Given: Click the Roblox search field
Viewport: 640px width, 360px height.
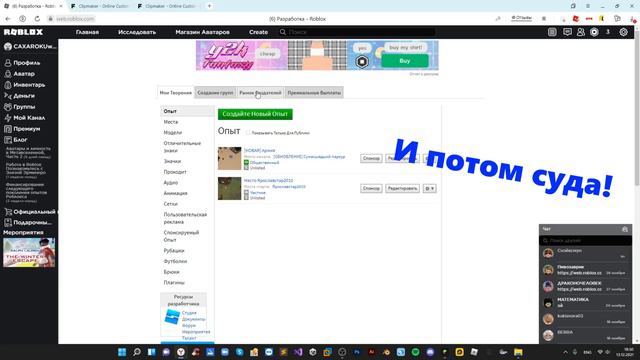Looking at the screenshot, I should point(357,32).
